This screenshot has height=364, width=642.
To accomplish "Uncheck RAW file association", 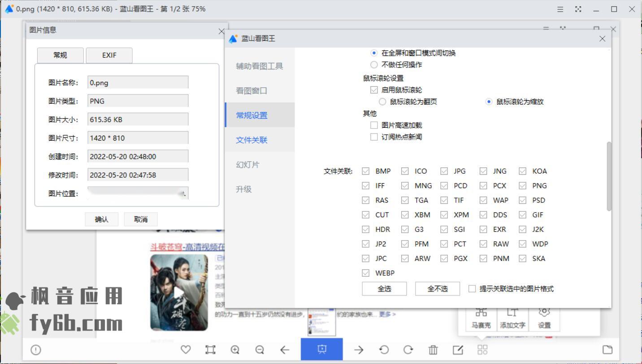I will point(483,244).
